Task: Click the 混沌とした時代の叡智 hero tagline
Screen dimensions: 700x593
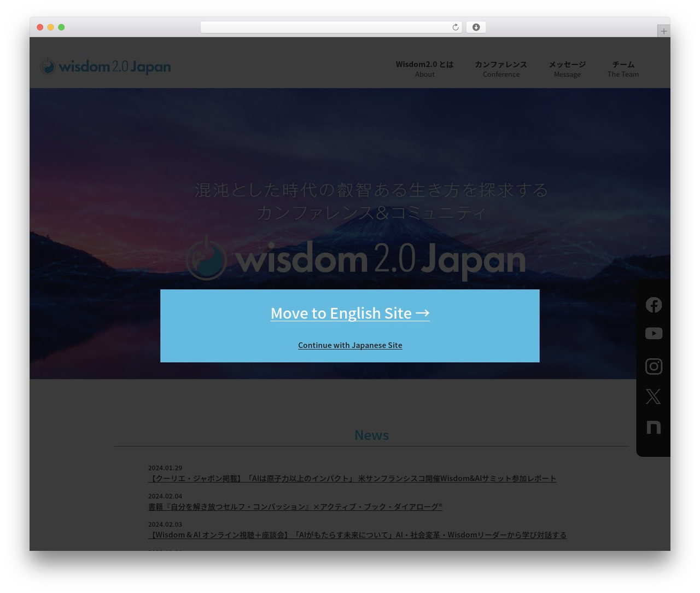Action: 372,190
